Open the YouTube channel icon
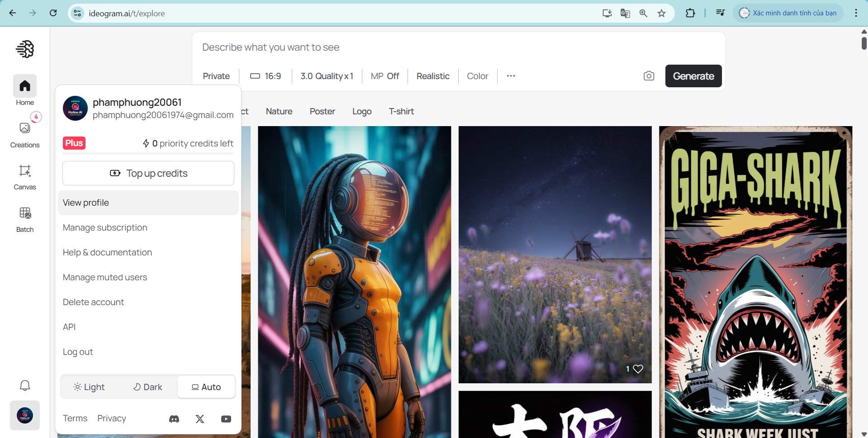This screenshot has width=868, height=438. 226,419
